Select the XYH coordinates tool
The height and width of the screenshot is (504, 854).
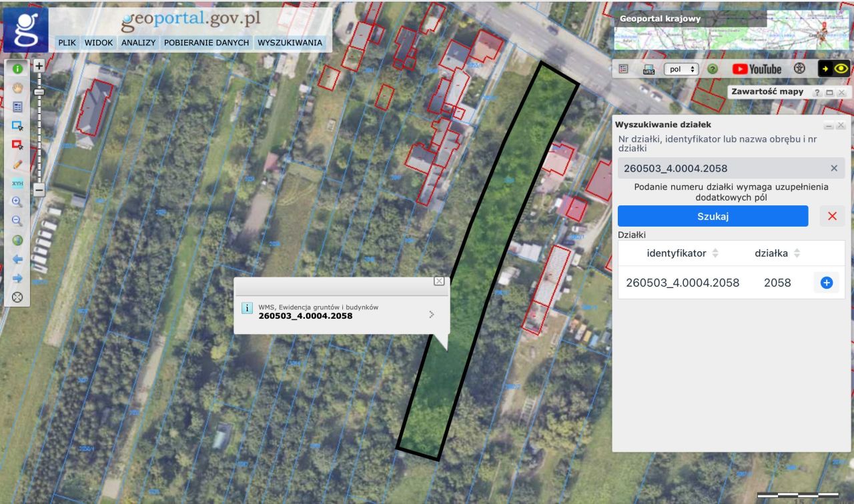[x=17, y=183]
